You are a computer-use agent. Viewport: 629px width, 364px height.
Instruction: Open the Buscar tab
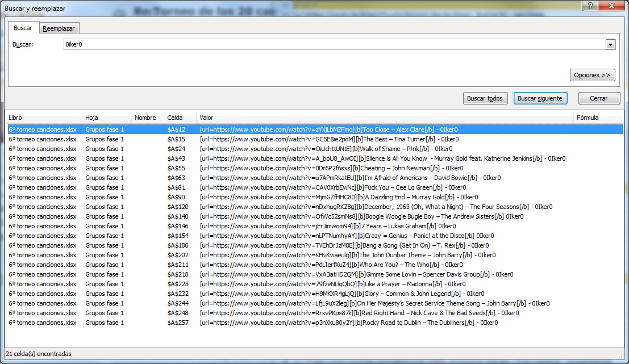(23, 28)
